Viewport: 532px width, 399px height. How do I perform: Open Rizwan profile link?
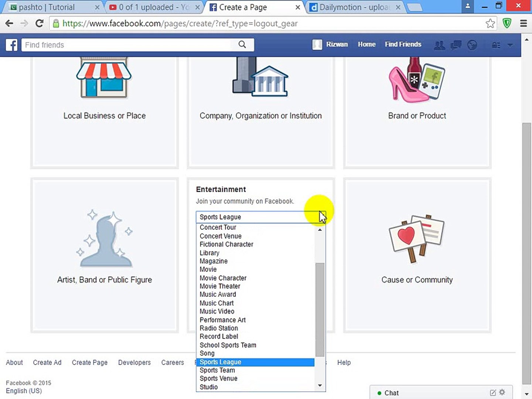click(337, 44)
